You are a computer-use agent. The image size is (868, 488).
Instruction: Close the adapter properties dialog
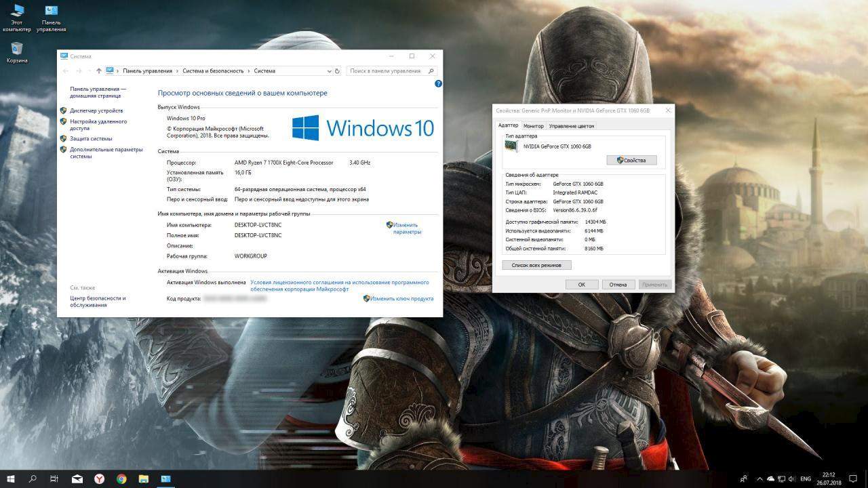[668, 110]
